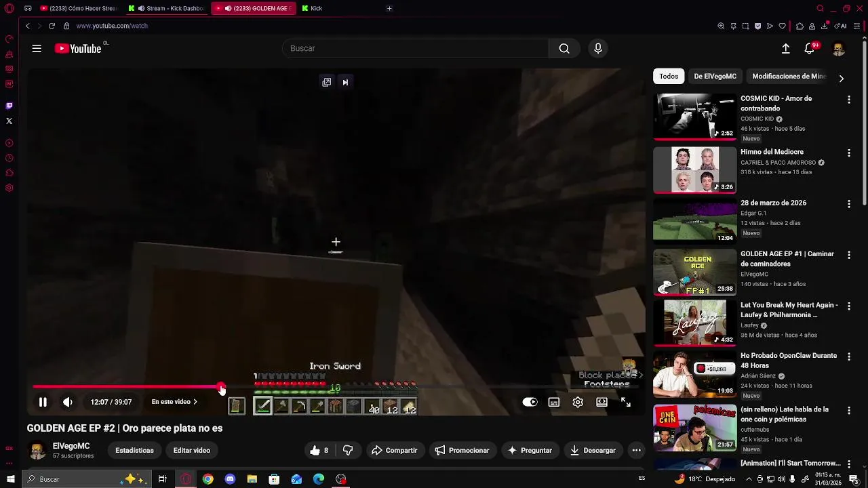Open options for GOLDEN AGE EP #1 video
The height and width of the screenshot is (488, 868).
click(848, 255)
